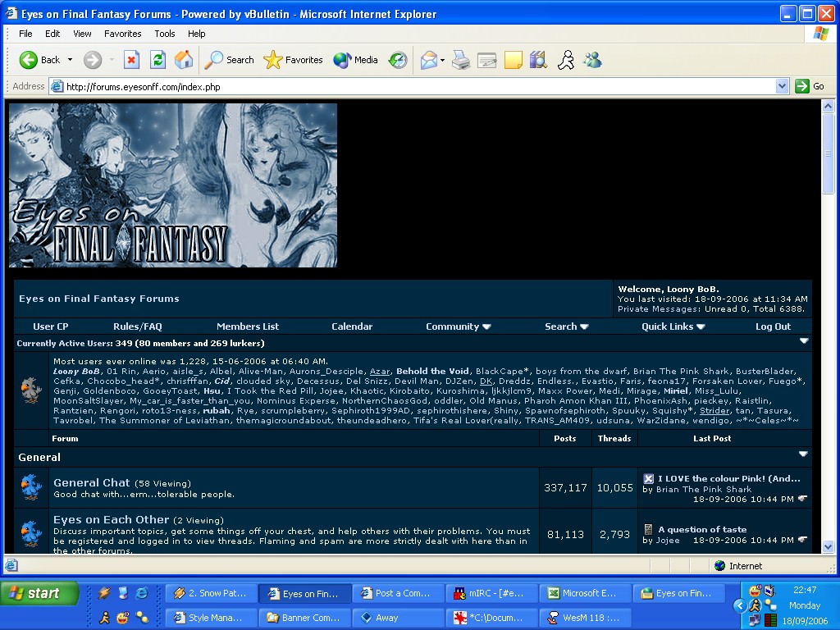
Task: Open Strider's profile in active users
Action: point(714,410)
